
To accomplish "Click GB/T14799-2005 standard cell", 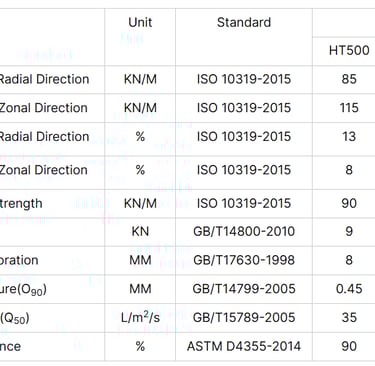I will [244, 289].
